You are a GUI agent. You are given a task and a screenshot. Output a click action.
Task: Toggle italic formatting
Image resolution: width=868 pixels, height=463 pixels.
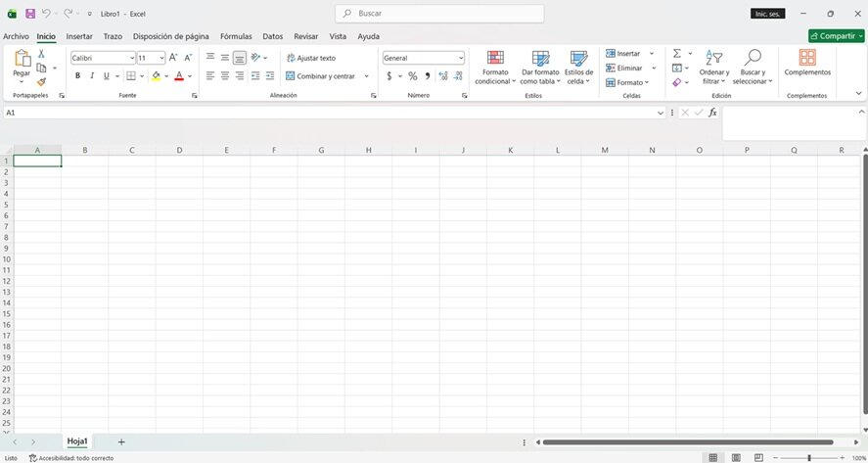tap(92, 76)
